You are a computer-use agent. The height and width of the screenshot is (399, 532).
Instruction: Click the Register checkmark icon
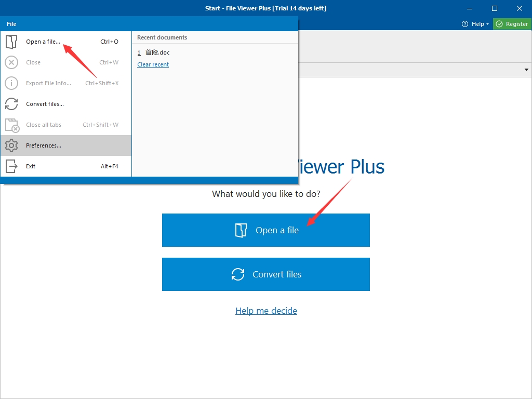pos(499,24)
